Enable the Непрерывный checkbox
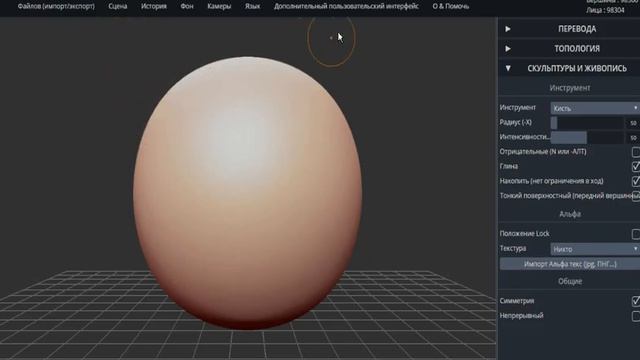Image resolution: width=640 pixels, height=360 pixels. [636, 316]
